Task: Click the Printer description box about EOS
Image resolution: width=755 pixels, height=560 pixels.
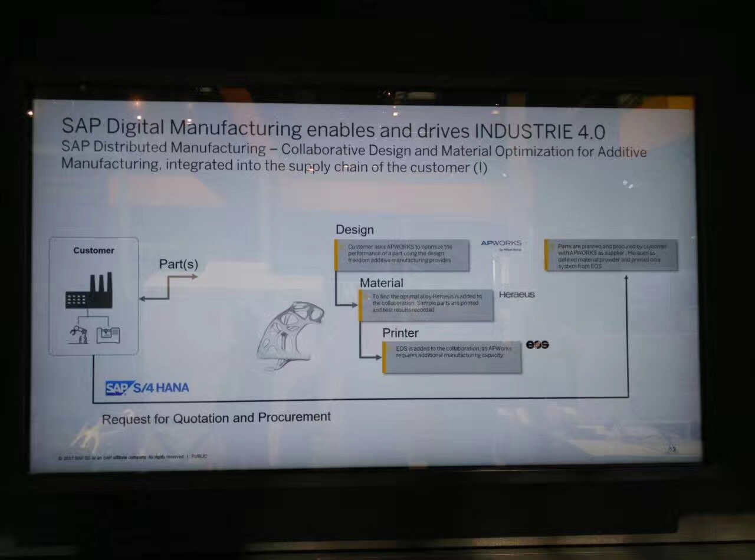Action: point(452,357)
